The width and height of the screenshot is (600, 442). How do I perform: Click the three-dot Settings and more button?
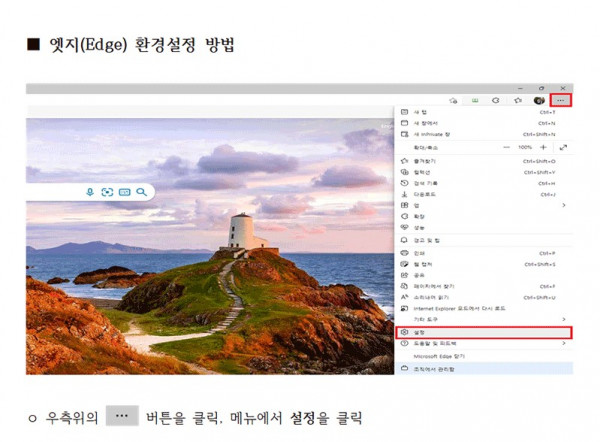561,101
